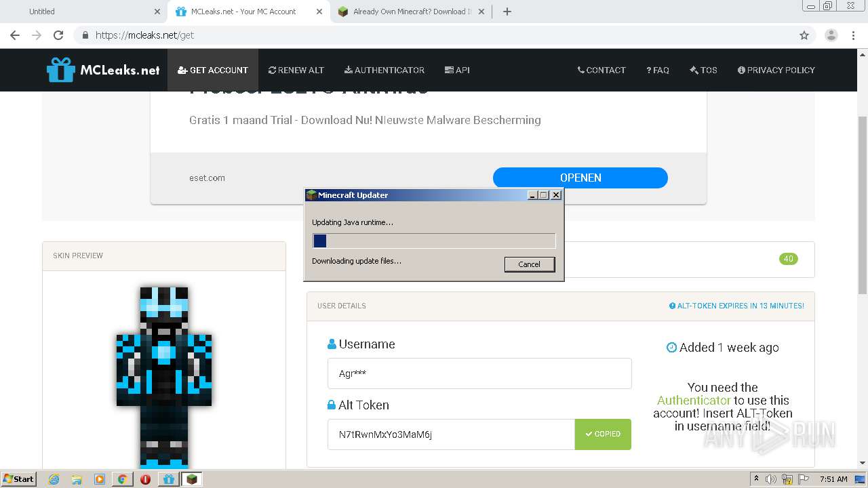Click the MCLeaks.net gift logo

[x=103, y=70]
